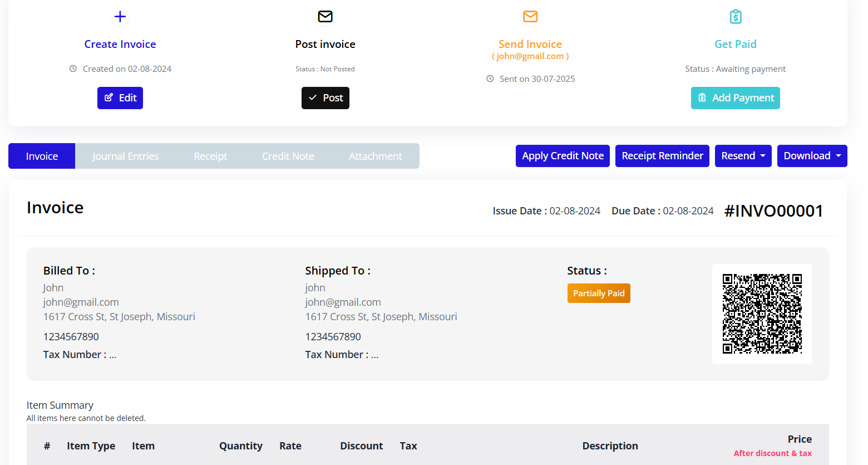Open the Credit Note tab
The height and width of the screenshot is (465, 868).
coord(288,156)
